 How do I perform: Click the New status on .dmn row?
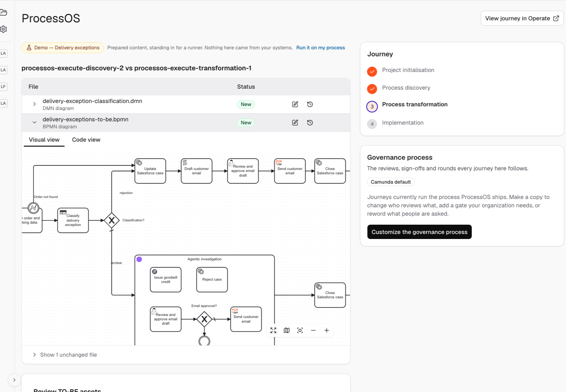246,104
